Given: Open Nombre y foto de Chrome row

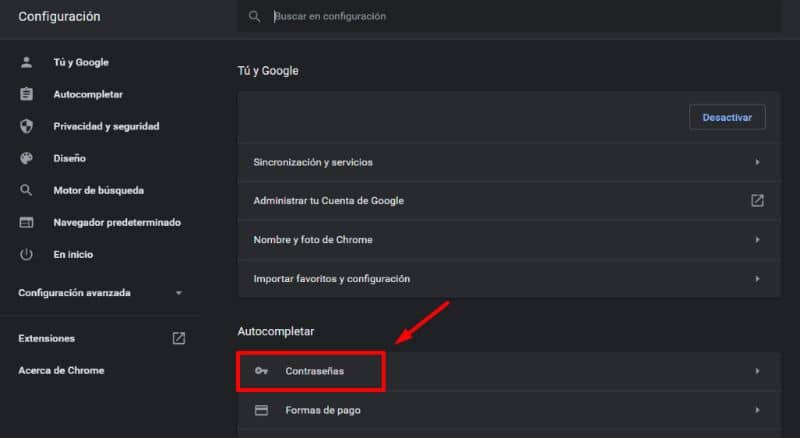Looking at the screenshot, I should [509, 239].
